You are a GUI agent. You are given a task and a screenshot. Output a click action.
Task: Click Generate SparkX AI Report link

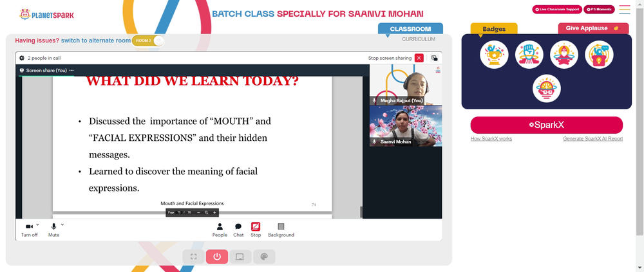(592, 139)
